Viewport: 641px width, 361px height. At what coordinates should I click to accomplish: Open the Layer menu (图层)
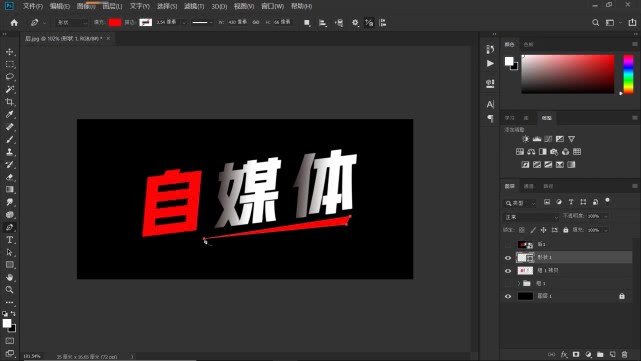pos(112,6)
